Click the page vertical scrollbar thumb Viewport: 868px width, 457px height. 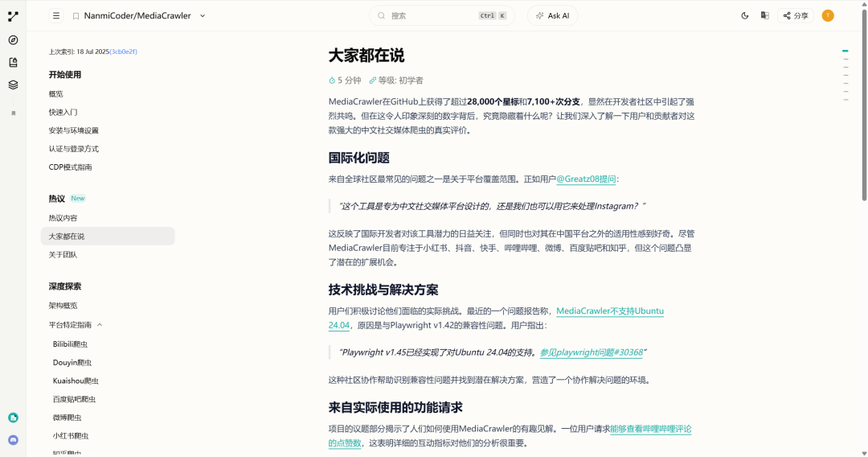[864, 105]
